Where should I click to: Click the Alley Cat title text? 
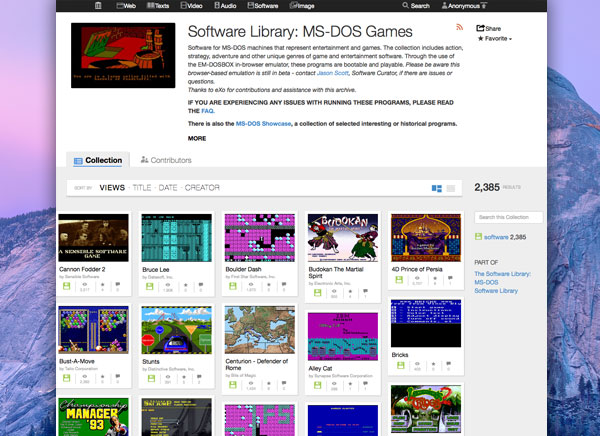pos(320,368)
